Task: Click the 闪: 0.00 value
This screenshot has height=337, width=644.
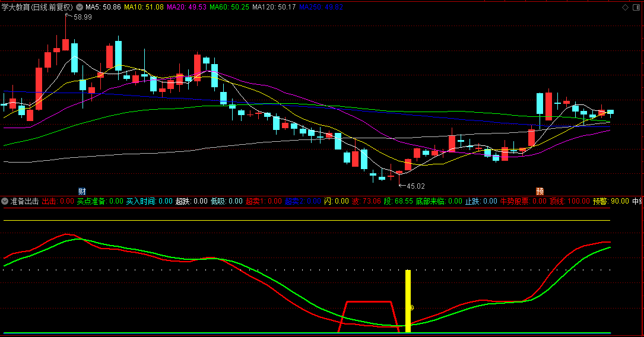Action: [x=337, y=201]
